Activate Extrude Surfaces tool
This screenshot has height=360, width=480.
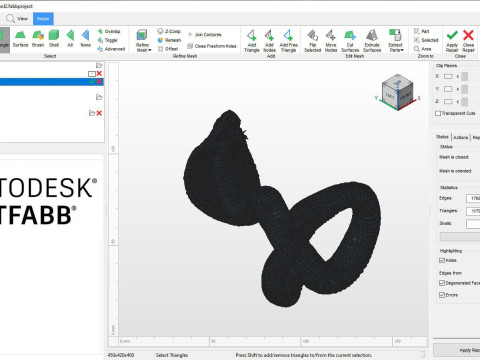[372, 41]
